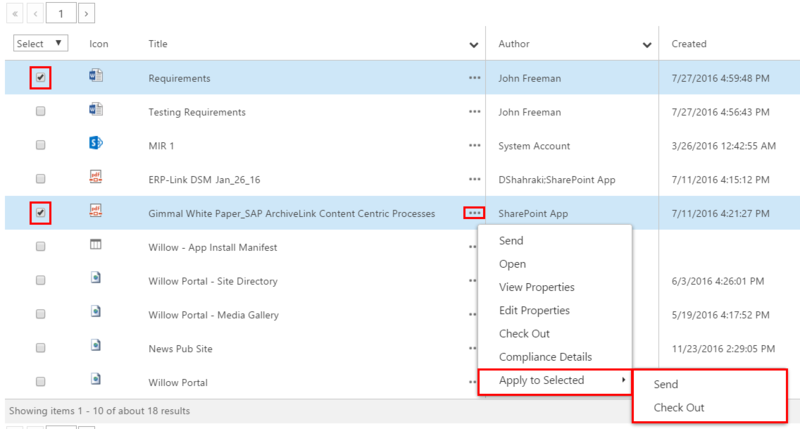Select Check Out in Apply to Selected submenu

[x=679, y=407]
